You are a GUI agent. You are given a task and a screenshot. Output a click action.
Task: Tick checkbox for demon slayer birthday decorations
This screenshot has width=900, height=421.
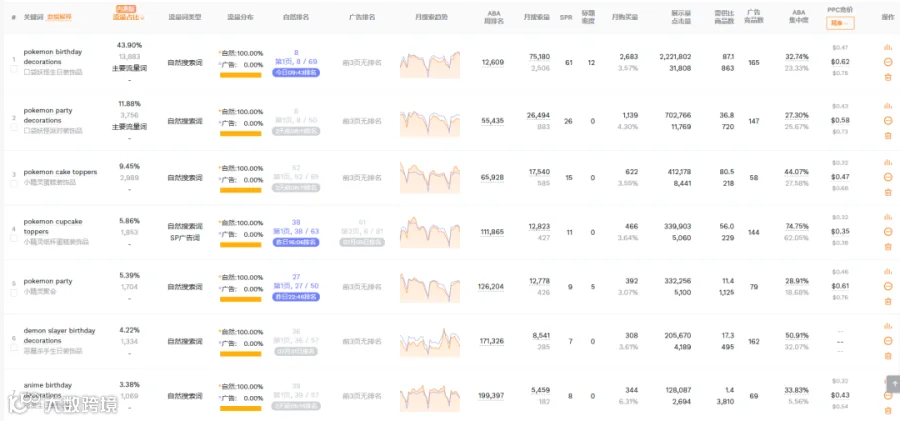(x=14, y=347)
